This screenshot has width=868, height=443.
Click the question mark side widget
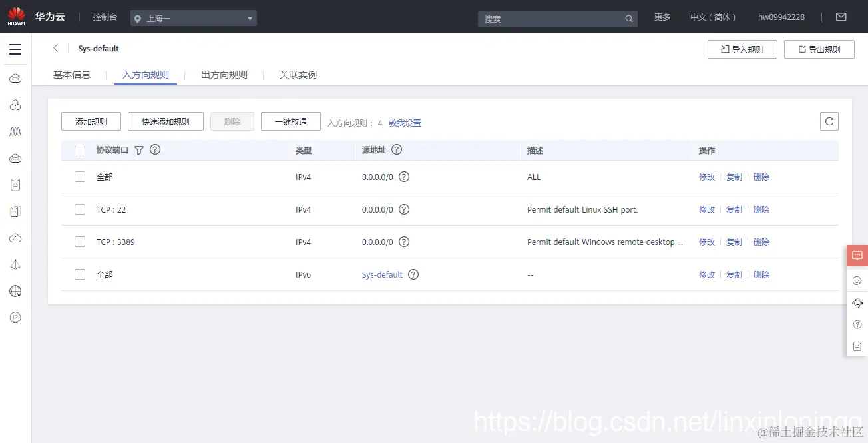point(857,324)
